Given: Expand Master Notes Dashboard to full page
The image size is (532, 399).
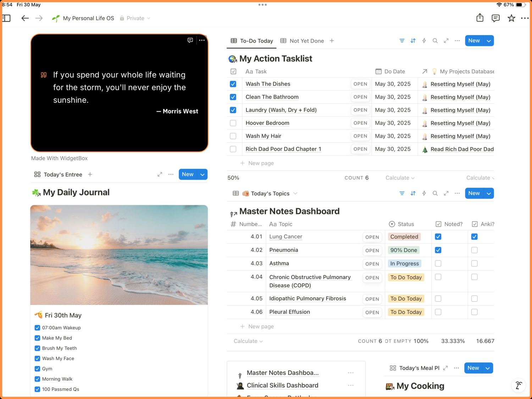Looking at the screenshot, I should click(446, 193).
